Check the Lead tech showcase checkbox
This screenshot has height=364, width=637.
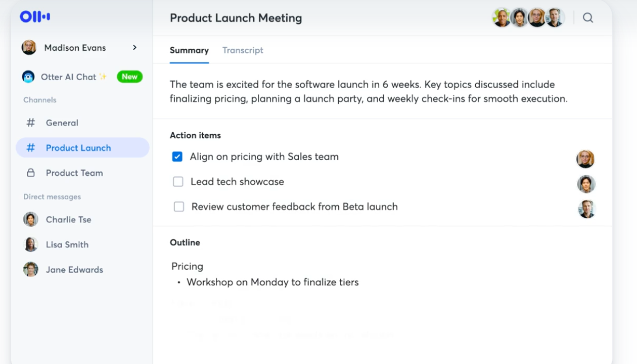178,182
